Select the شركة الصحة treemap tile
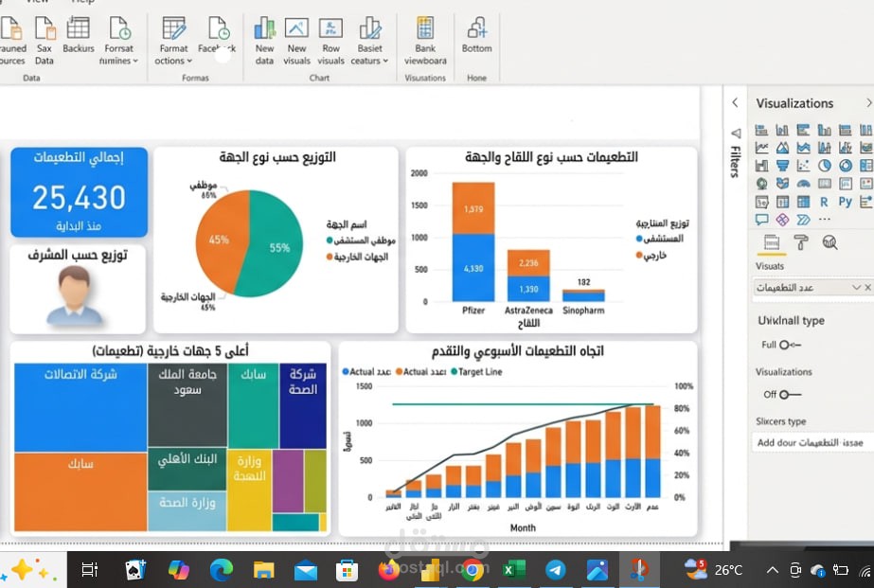Screen dimensions: 874x588 coord(303,406)
